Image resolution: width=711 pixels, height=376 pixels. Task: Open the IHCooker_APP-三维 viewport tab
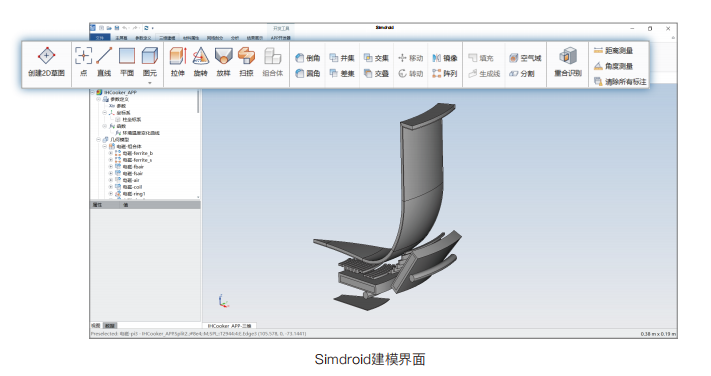coord(229,326)
